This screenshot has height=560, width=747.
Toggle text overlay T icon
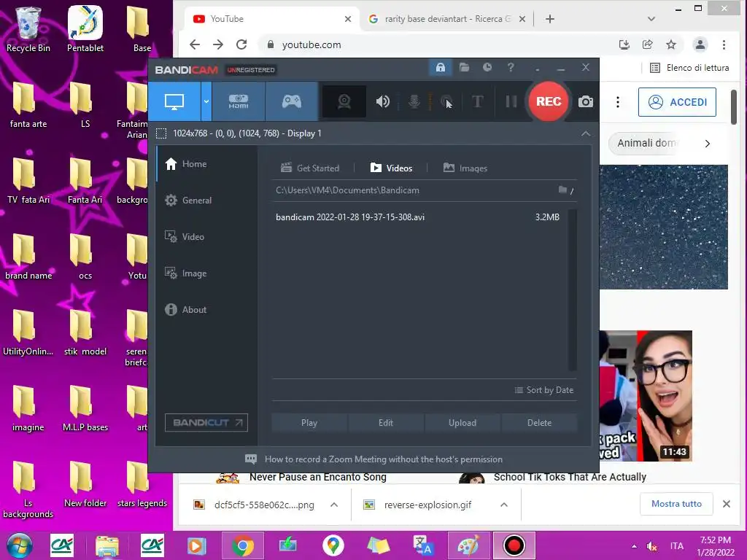click(x=477, y=101)
